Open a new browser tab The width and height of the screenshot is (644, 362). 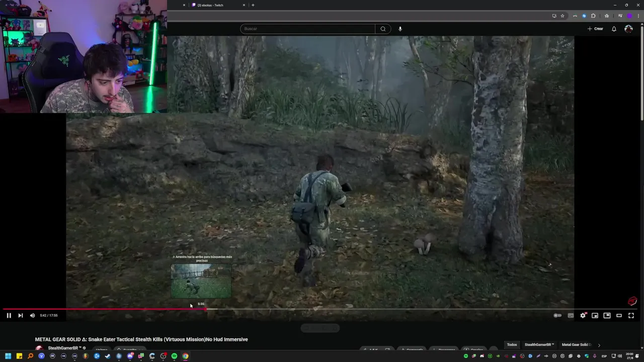(253, 5)
